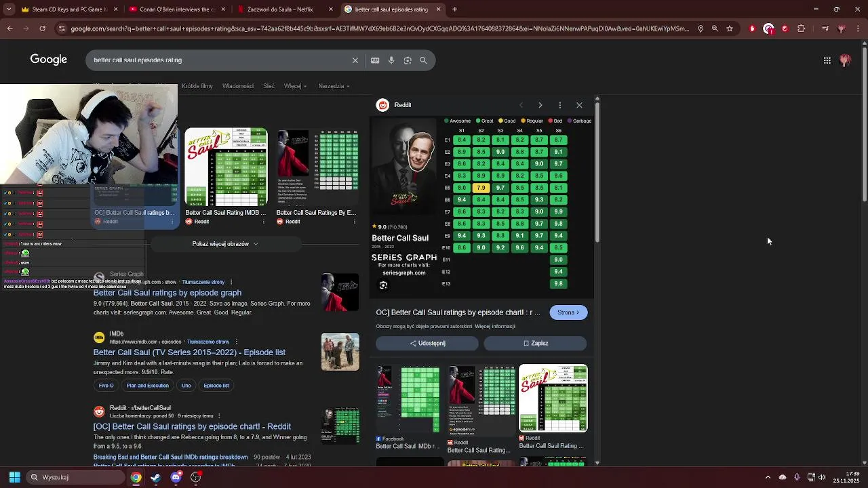Screen dimensions: 868x488
Task: Click the Plan and Execution chip
Action: 147,386
